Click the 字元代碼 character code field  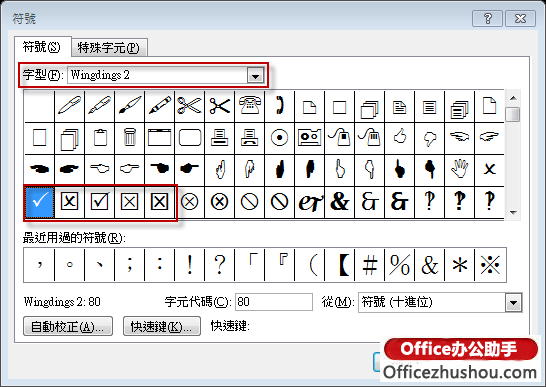[274, 302]
